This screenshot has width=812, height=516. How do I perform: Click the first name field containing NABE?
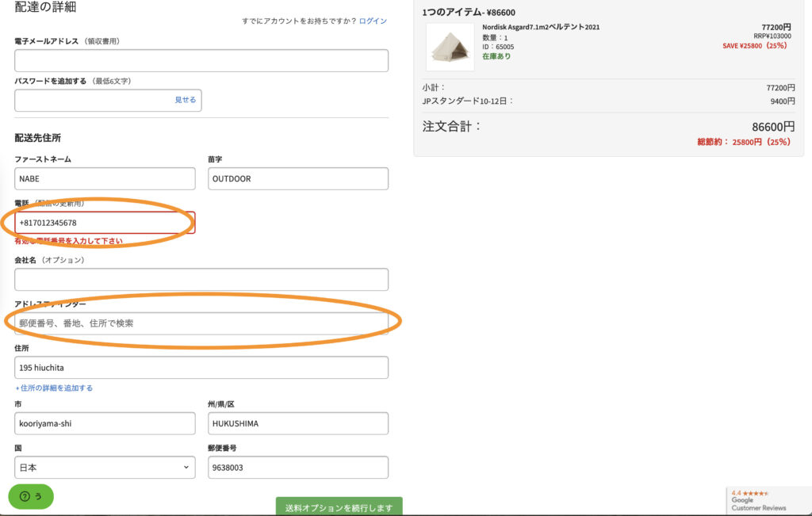coord(105,178)
